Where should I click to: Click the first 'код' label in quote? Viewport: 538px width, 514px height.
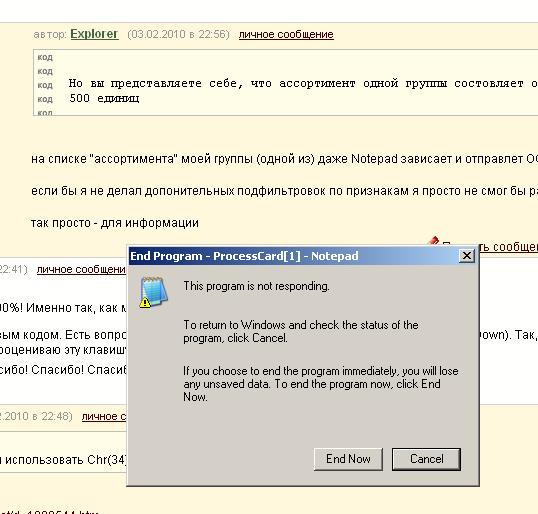coord(45,57)
